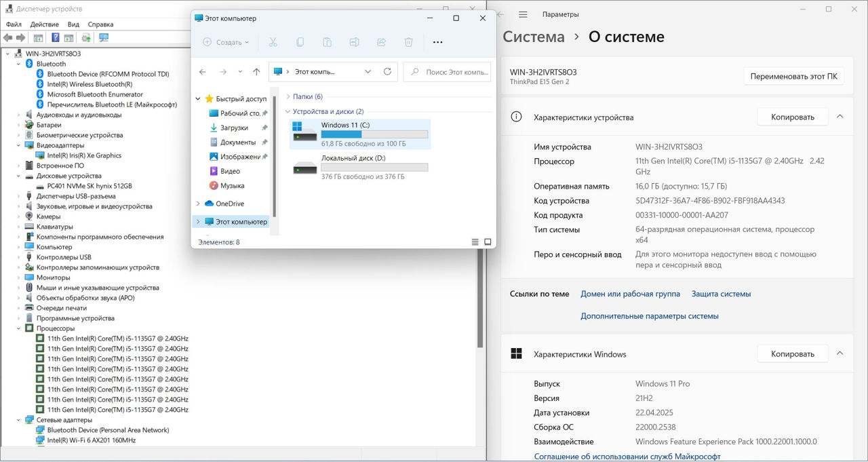The width and height of the screenshot is (868, 462).
Task: Click the Переименовать этот ПК button
Action: [x=793, y=76]
